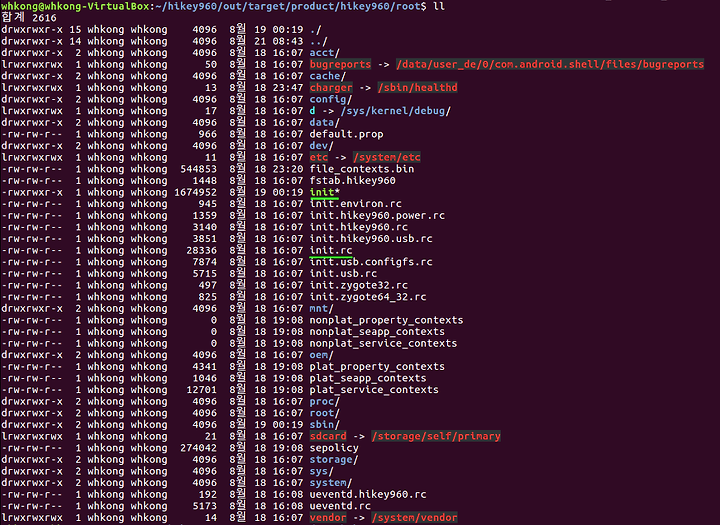The width and height of the screenshot is (720, 525).
Task: Select the plat_property_contexts file name
Action: tap(377, 367)
